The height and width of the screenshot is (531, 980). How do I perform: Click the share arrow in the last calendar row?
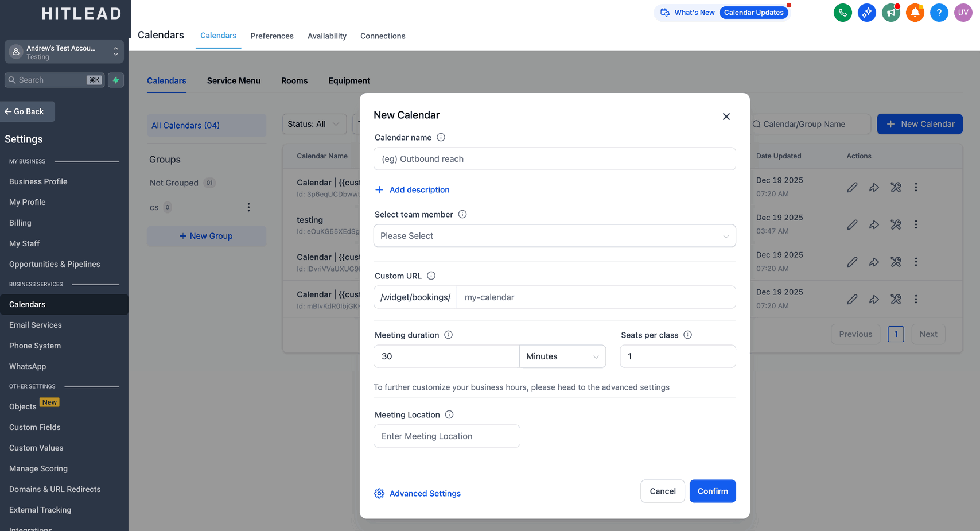(x=874, y=299)
